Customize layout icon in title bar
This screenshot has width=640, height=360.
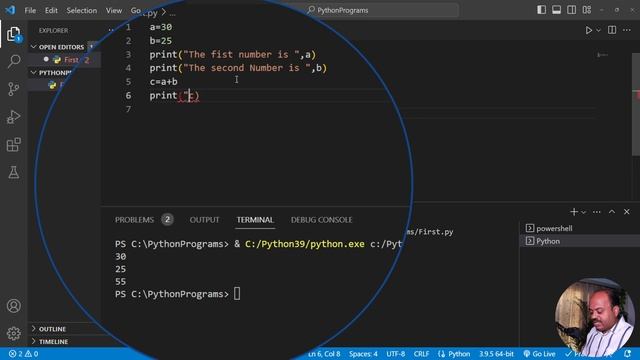pos(587,10)
